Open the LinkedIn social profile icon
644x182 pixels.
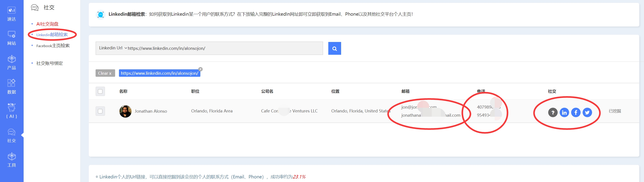tap(564, 113)
